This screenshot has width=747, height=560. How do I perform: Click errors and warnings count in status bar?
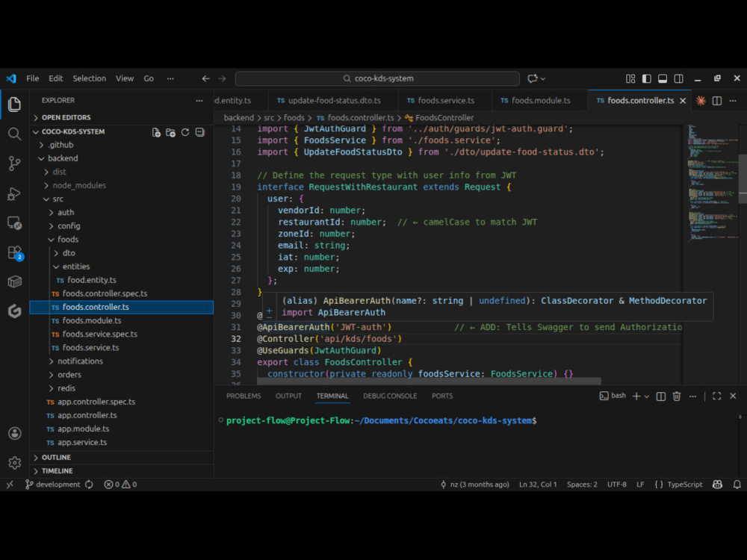click(x=120, y=485)
